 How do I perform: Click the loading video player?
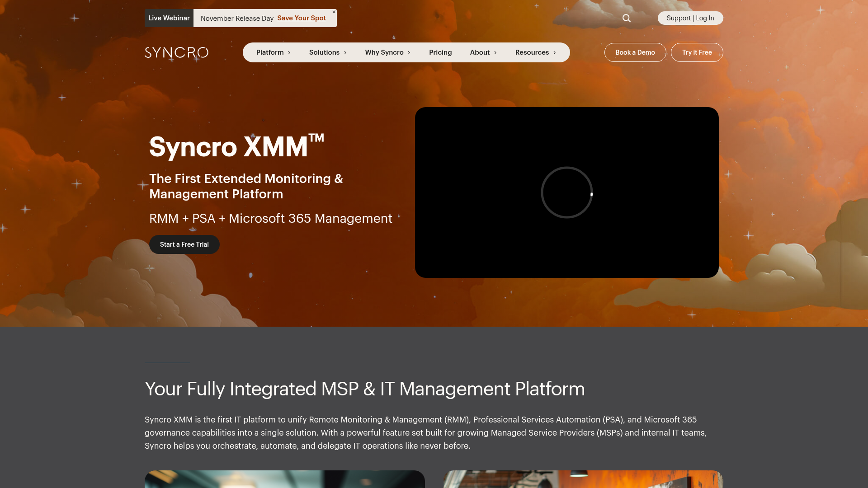click(567, 192)
